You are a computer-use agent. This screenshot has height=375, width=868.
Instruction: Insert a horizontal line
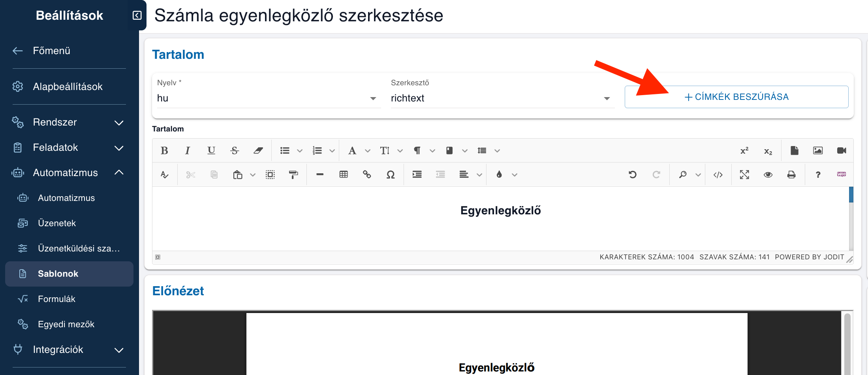click(320, 174)
